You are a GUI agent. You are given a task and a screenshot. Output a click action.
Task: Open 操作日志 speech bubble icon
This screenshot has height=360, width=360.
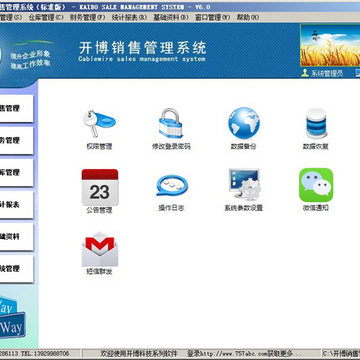pos(172,185)
